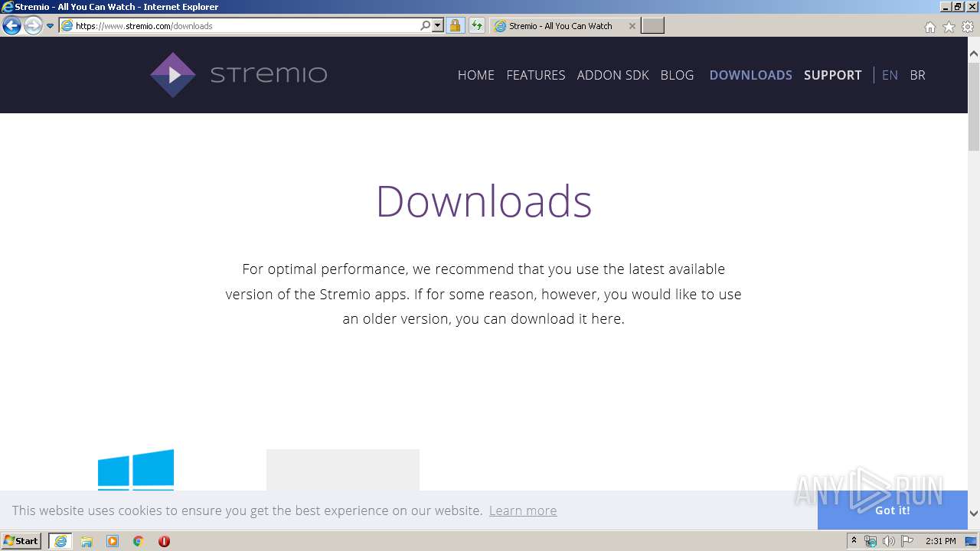Click the red Opera taskbar icon
This screenshot has width=980, height=551.
tap(164, 541)
